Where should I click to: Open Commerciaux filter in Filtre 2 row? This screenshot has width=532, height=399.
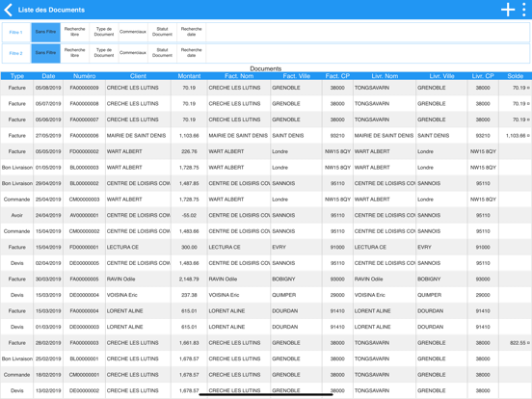point(133,53)
